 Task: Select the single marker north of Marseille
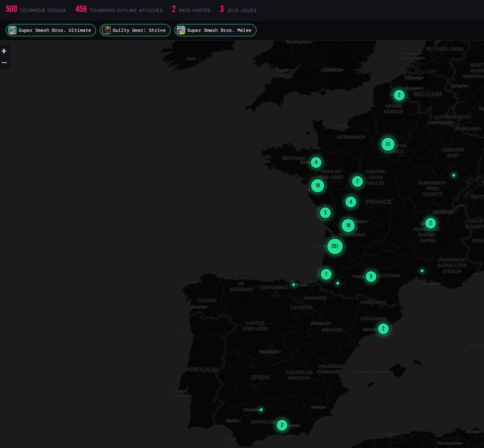[x=422, y=271]
